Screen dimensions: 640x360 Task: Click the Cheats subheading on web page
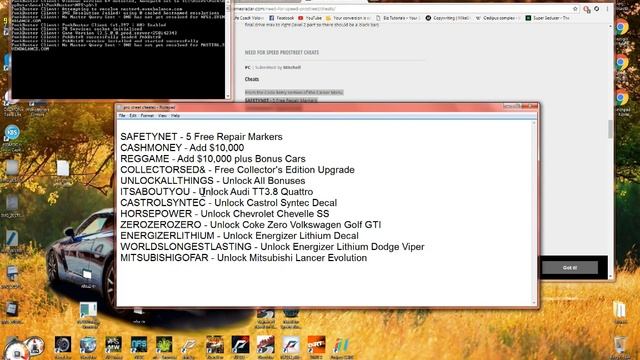click(x=252, y=79)
